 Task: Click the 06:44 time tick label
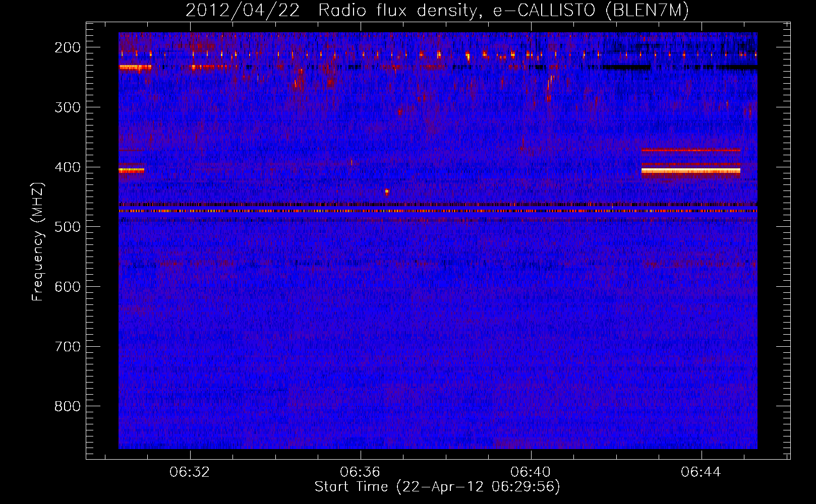point(701,472)
